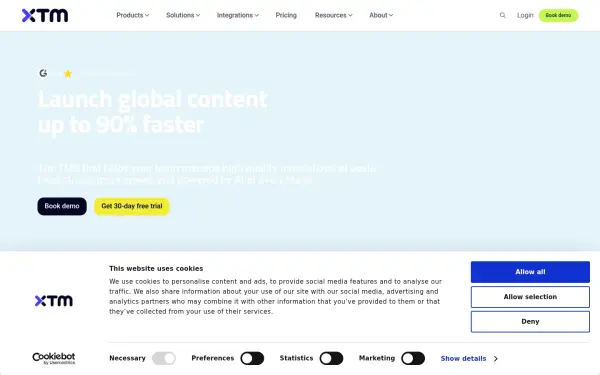Toggle the Necessary cookies switch
600x375 pixels.
pos(164,359)
